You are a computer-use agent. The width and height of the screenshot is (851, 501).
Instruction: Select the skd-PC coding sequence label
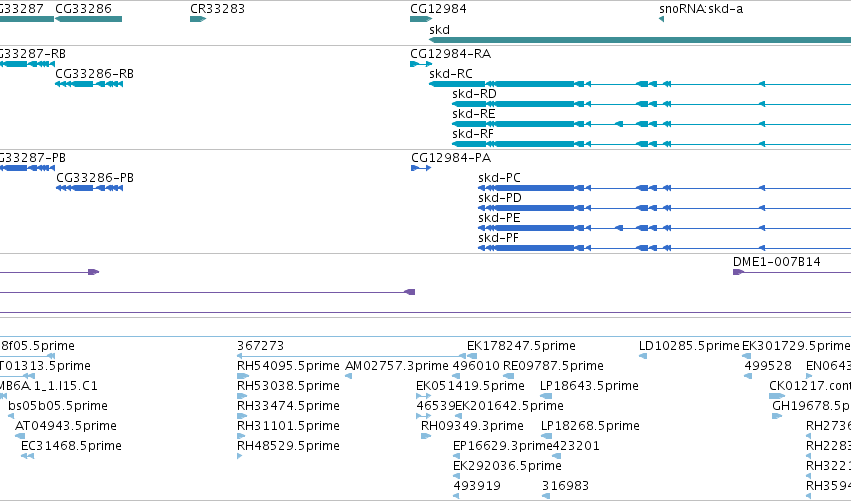click(499, 177)
